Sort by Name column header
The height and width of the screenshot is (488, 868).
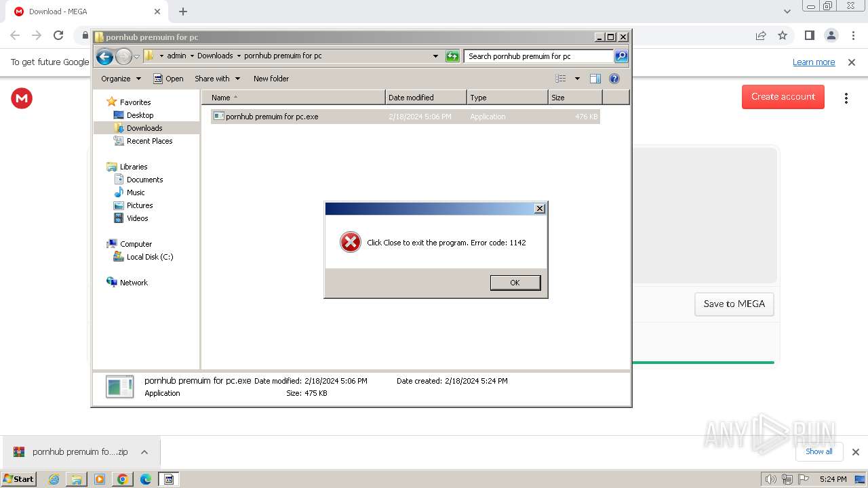(293, 98)
